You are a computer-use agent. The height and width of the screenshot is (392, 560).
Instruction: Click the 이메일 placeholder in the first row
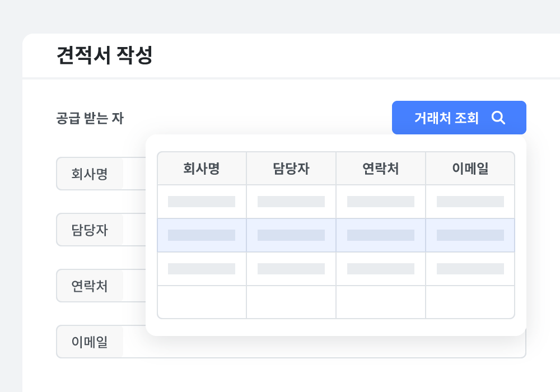[x=470, y=202]
